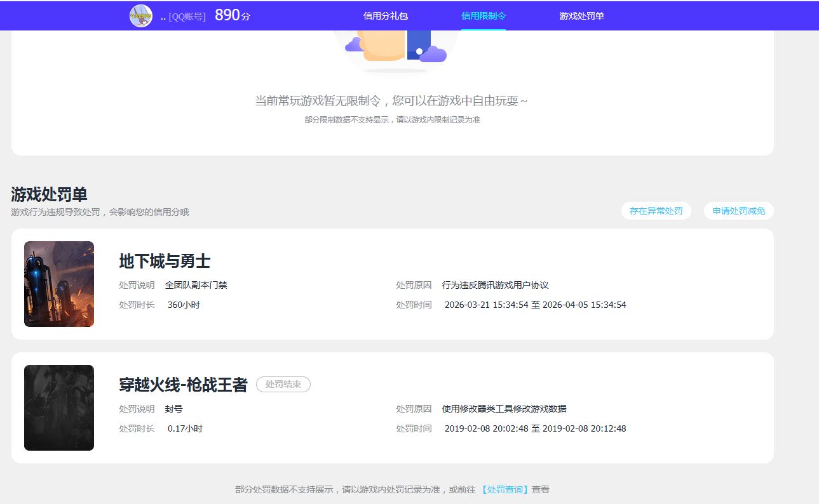Image resolution: width=819 pixels, height=504 pixels.
Task: Open the 地下城与勇士 game cover thumbnail
Action: coord(59,284)
